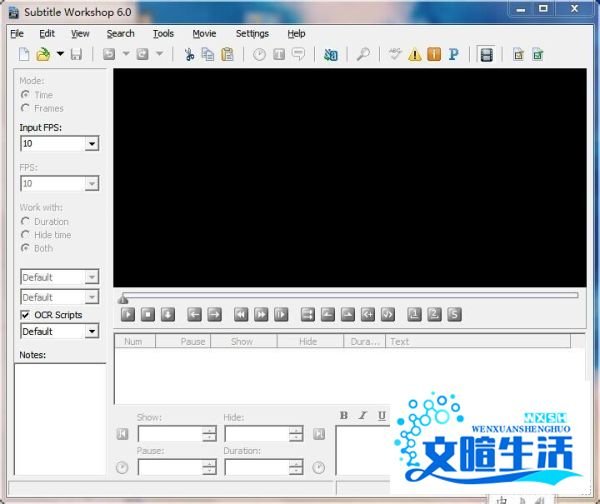Select Both under Work with
Viewport: 600px width, 504px height.
click(25, 248)
